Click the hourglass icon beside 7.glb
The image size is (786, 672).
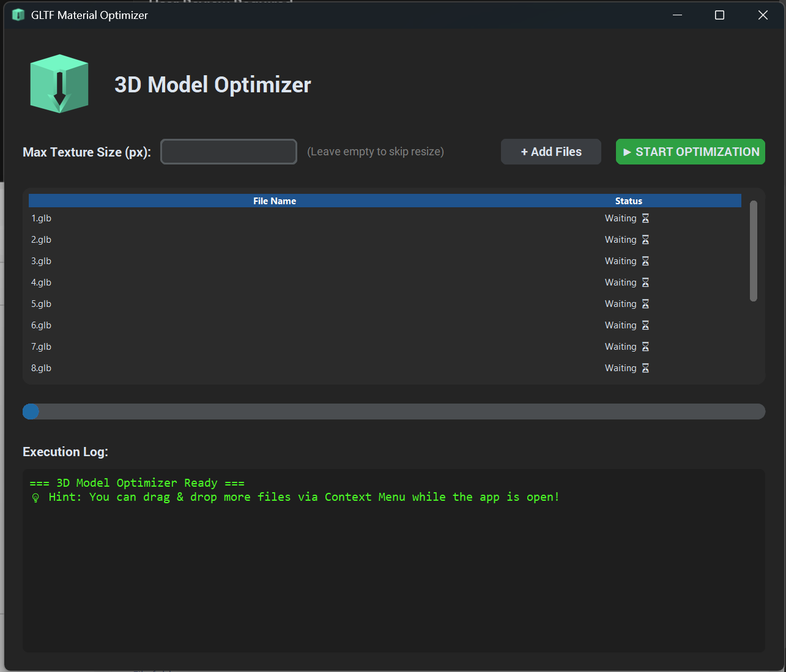click(x=645, y=347)
